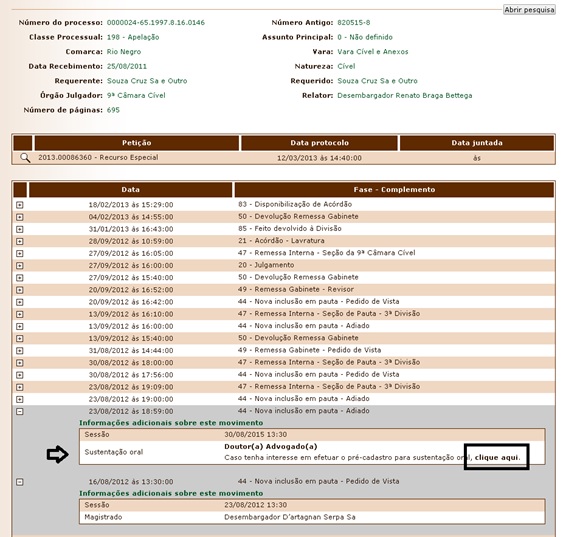This screenshot has height=537, width=566.
Task: Expand the 30/08/2012 18:00 Remessa Interna row
Action: [x=20, y=363]
